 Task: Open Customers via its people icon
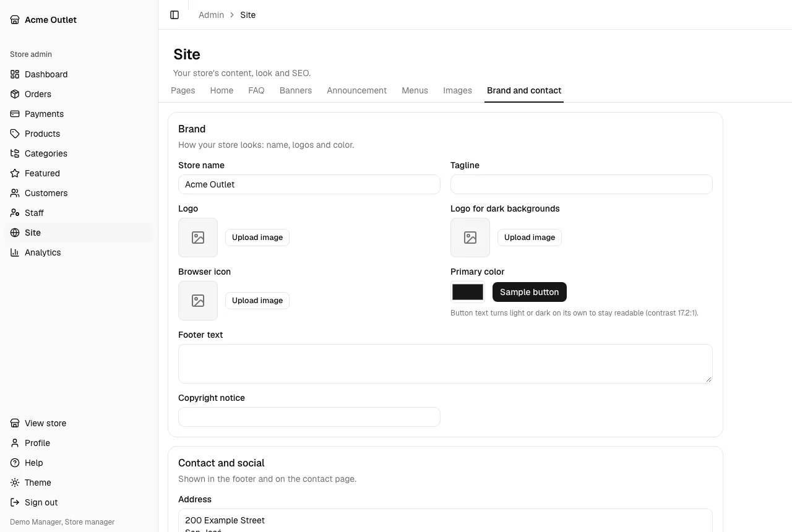tap(15, 193)
